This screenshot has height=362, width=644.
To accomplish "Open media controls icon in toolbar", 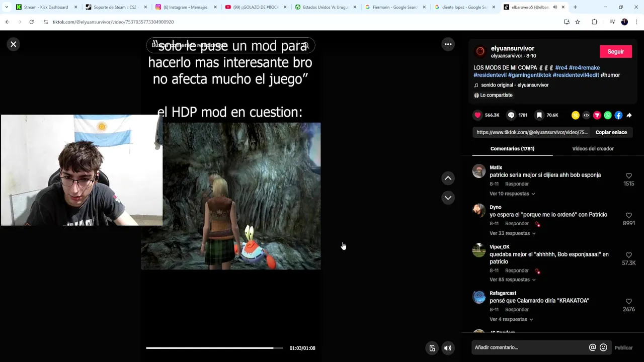I will click(612, 22).
